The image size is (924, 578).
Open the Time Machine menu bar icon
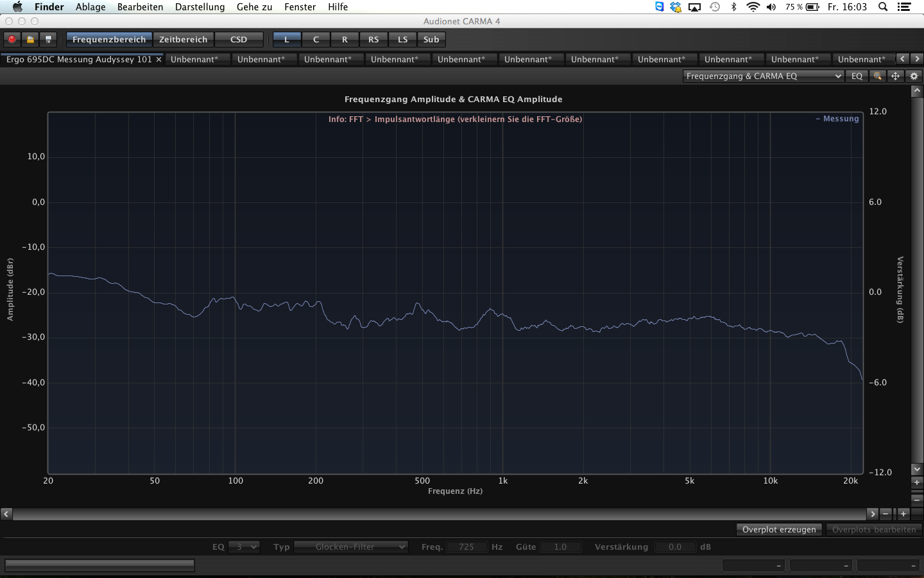715,7
